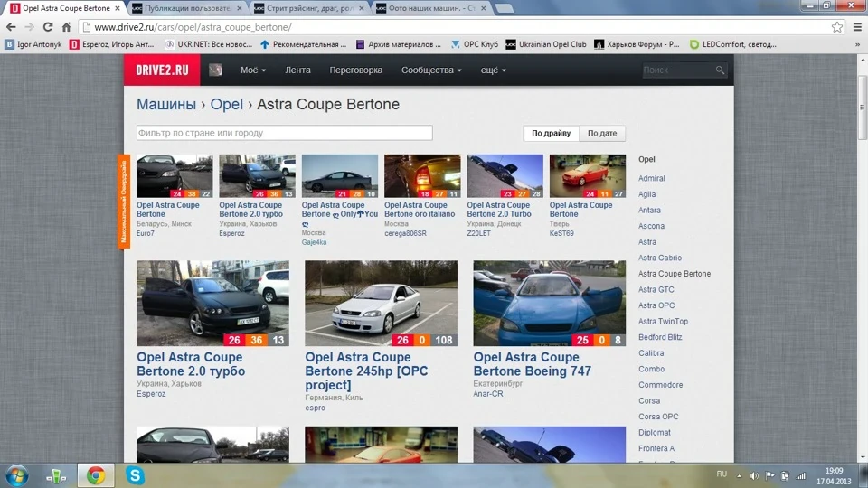Viewport: 868px width, 488px height.
Task: Click the browser address bar
Action: click(x=454, y=27)
